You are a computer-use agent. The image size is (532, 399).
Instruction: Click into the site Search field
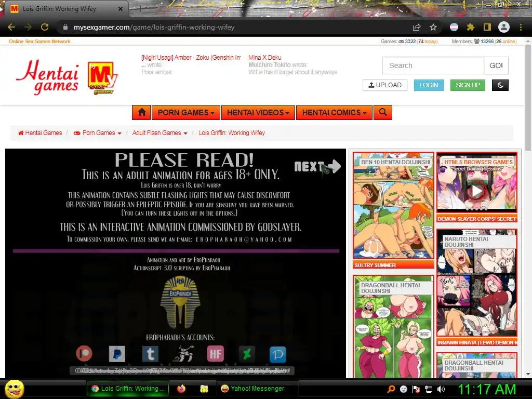coord(433,65)
